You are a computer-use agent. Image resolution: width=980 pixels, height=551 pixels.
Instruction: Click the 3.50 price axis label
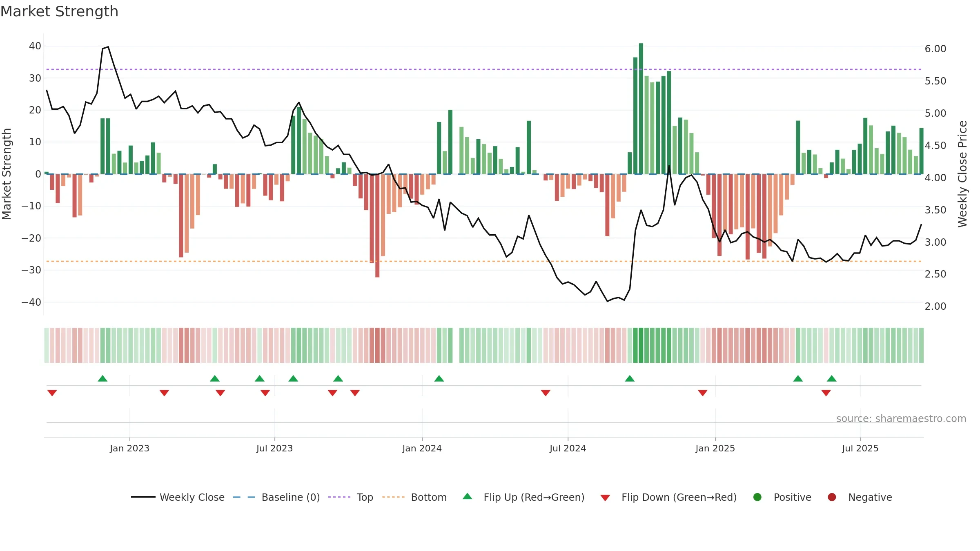(935, 210)
